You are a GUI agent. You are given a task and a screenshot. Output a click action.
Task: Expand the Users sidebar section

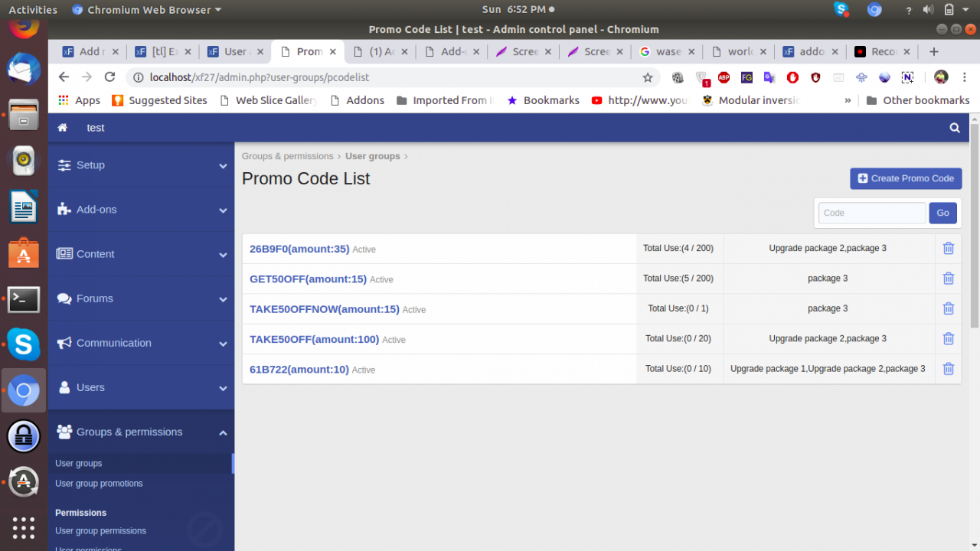click(x=141, y=388)
